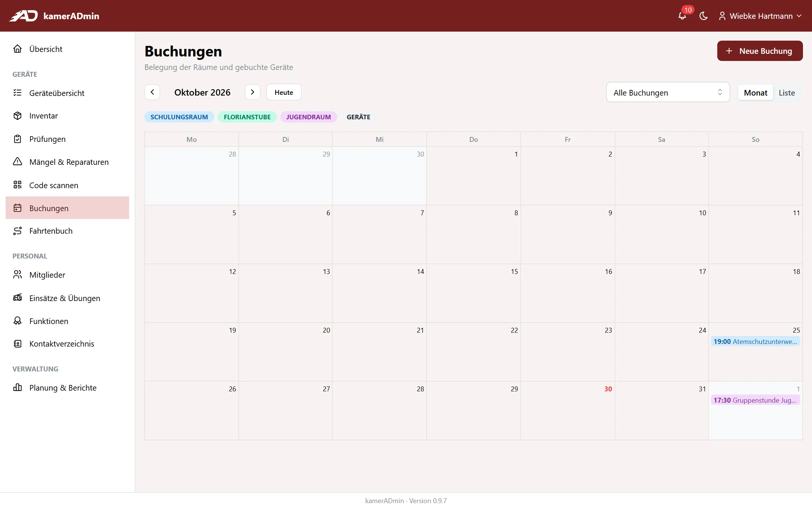This screenshot has width=812, height=508.
Task: Click the Funktionen badge icon
Action: point(17,321)
